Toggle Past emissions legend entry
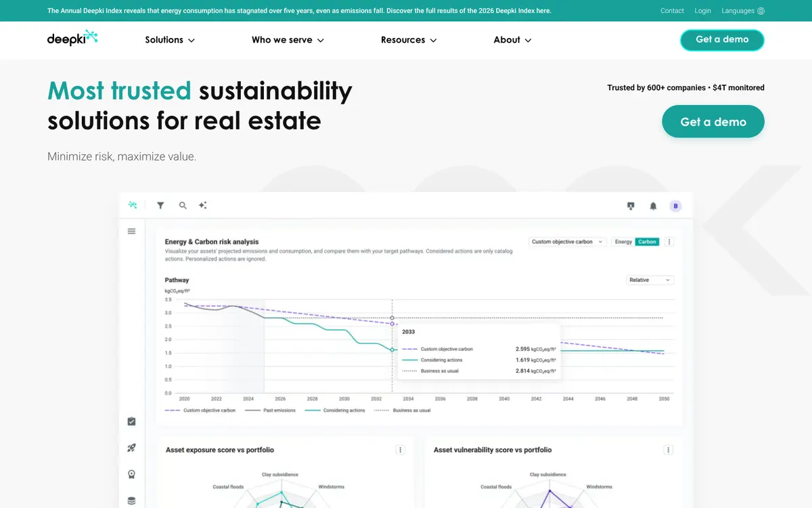812x508 pixels. (x=270, y=410)
